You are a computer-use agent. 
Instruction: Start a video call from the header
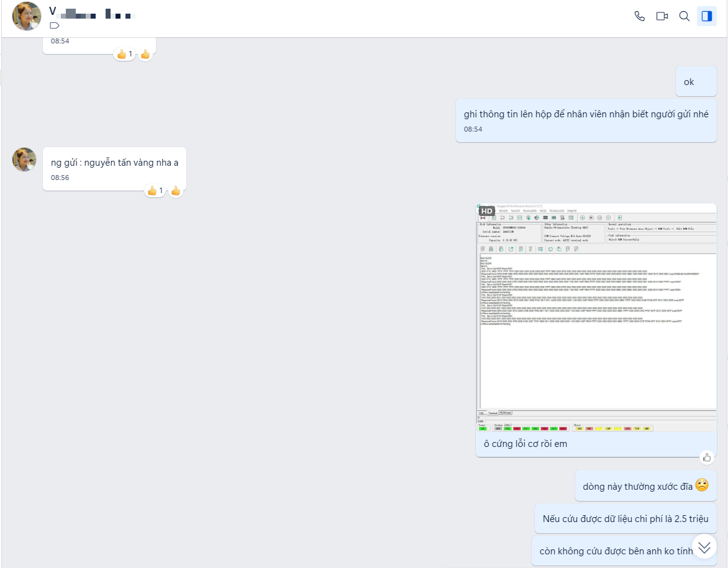[x=662, y=16]
